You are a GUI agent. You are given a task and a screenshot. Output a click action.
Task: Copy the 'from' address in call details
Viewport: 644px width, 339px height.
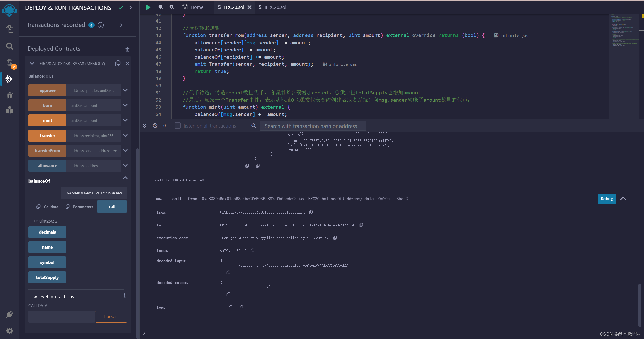[311, 212]
